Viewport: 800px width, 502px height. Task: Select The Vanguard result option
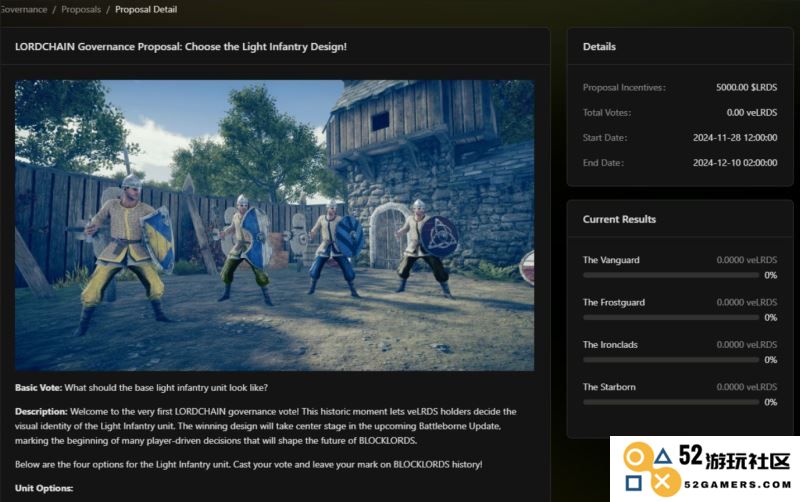tap(611, 260)
